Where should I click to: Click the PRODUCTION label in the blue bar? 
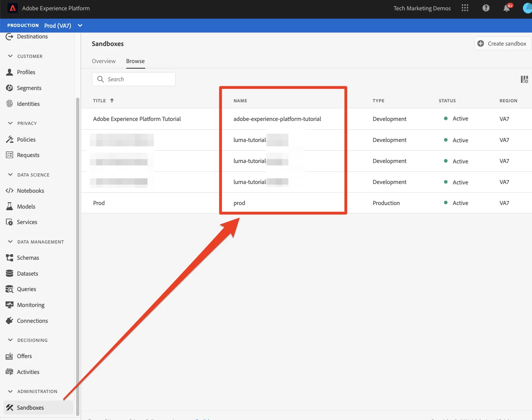(23, 25)
